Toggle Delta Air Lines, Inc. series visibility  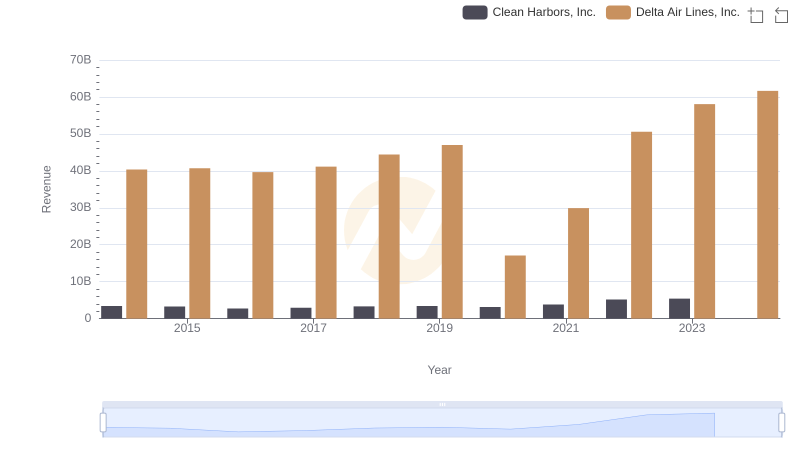coord(687,12)
